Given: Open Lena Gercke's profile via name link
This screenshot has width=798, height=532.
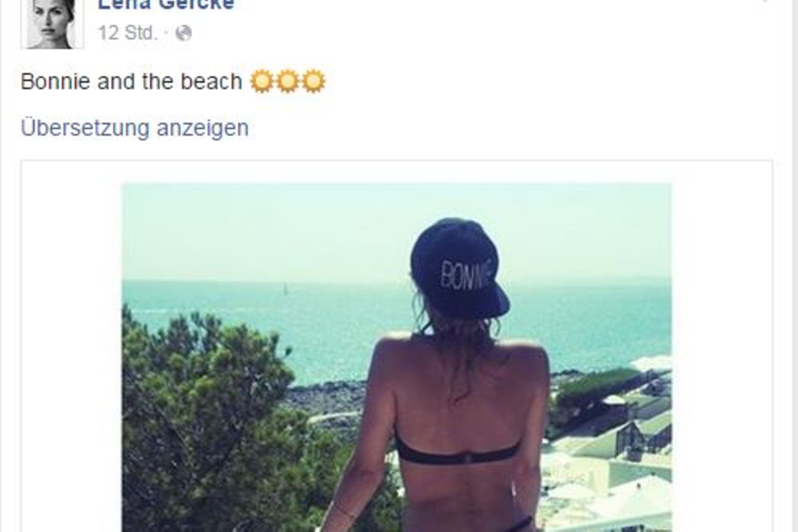Looking at the screenshot, I should click(x=166, y=5).
